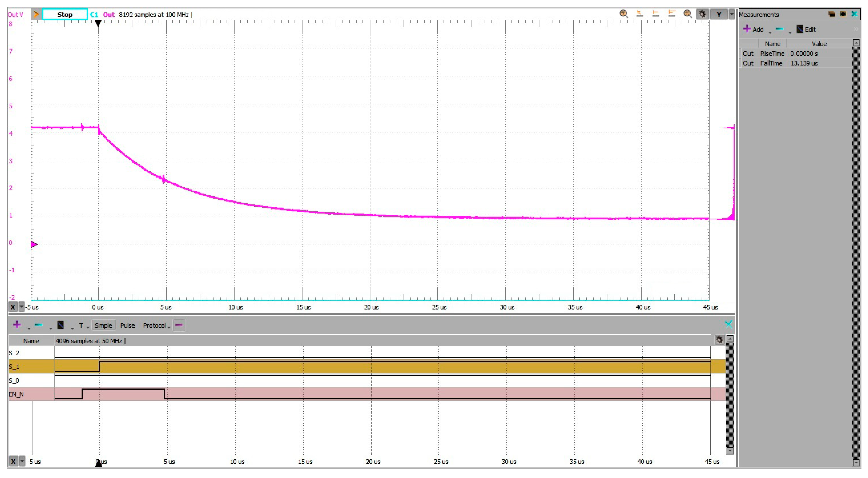Click cyan minus icon in logic toolbar

[39, 325]
